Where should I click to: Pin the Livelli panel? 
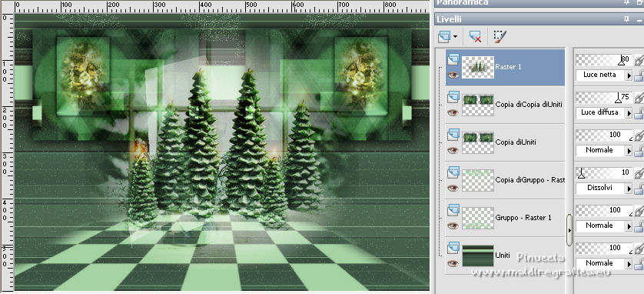pos(626,19)
